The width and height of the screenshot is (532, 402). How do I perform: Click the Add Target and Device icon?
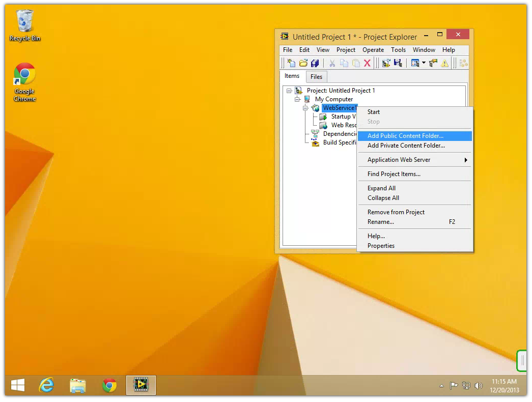[386, 63]
